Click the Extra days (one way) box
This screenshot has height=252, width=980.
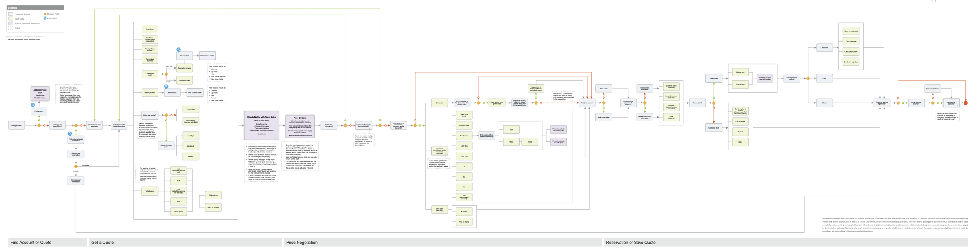pos(439,210)
